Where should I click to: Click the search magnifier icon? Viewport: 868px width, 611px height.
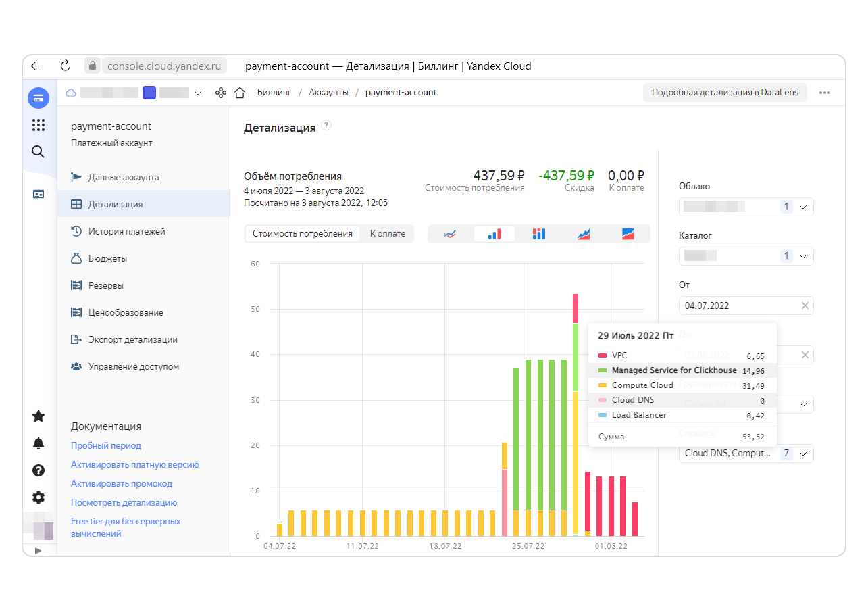coord(39,151)
